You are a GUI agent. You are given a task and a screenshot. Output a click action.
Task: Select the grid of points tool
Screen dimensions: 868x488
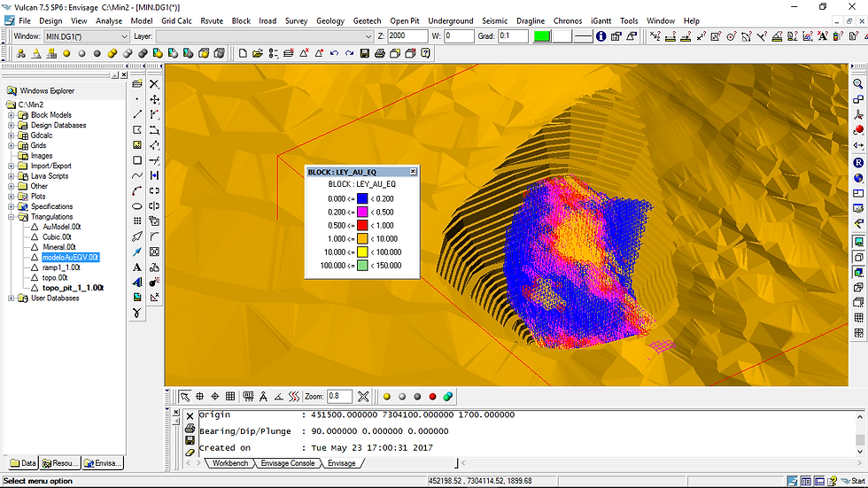coord(137,221)
